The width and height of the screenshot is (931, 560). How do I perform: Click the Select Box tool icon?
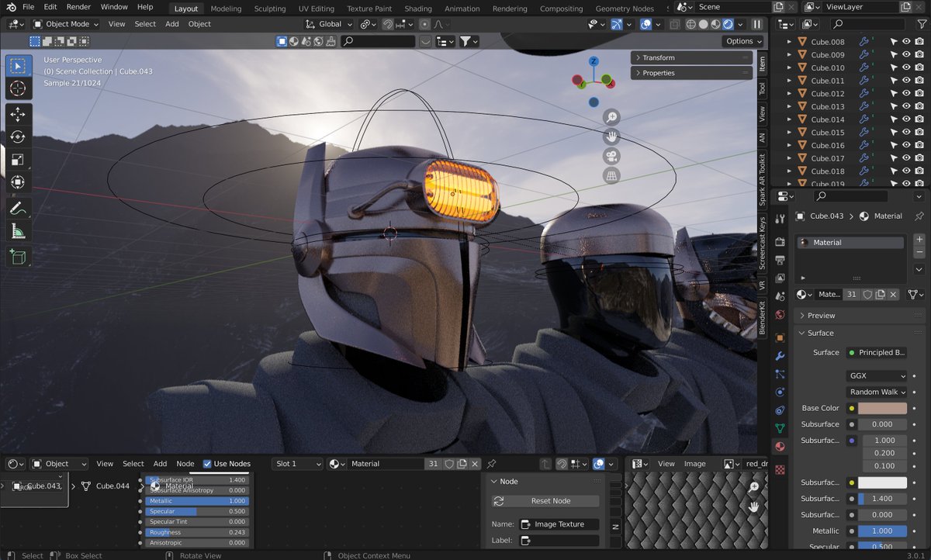coord(18,66)
